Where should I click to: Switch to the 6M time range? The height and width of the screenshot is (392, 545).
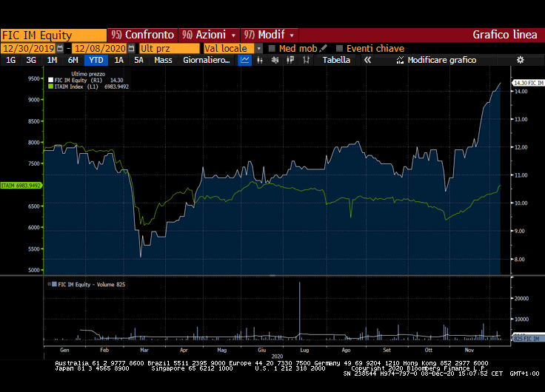73,60
